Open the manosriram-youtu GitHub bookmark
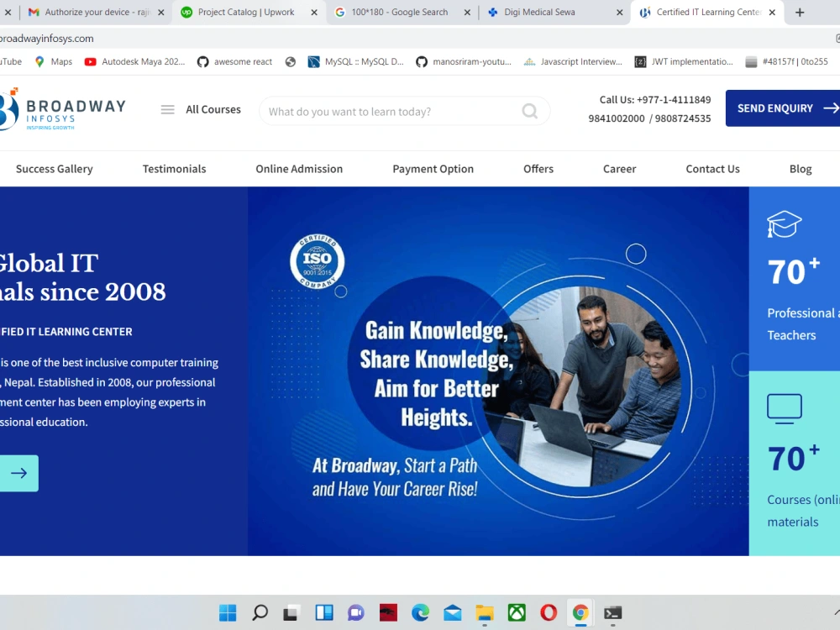 tap(464, 61)
